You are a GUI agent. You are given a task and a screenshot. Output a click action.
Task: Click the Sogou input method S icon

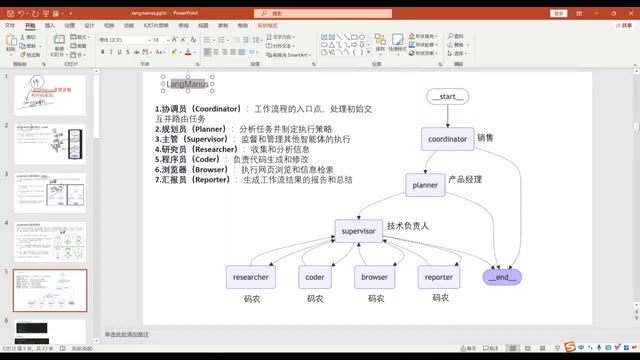570,347
